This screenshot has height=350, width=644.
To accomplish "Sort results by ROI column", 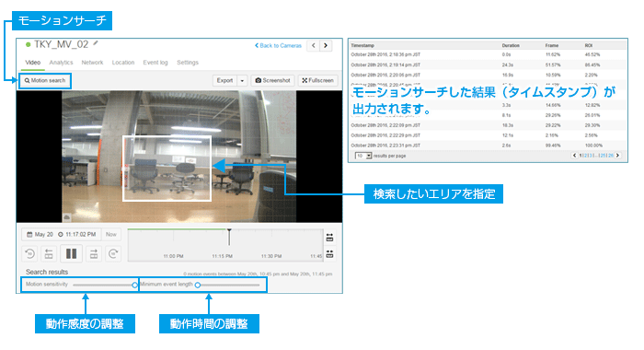I will tap(589, 46).
